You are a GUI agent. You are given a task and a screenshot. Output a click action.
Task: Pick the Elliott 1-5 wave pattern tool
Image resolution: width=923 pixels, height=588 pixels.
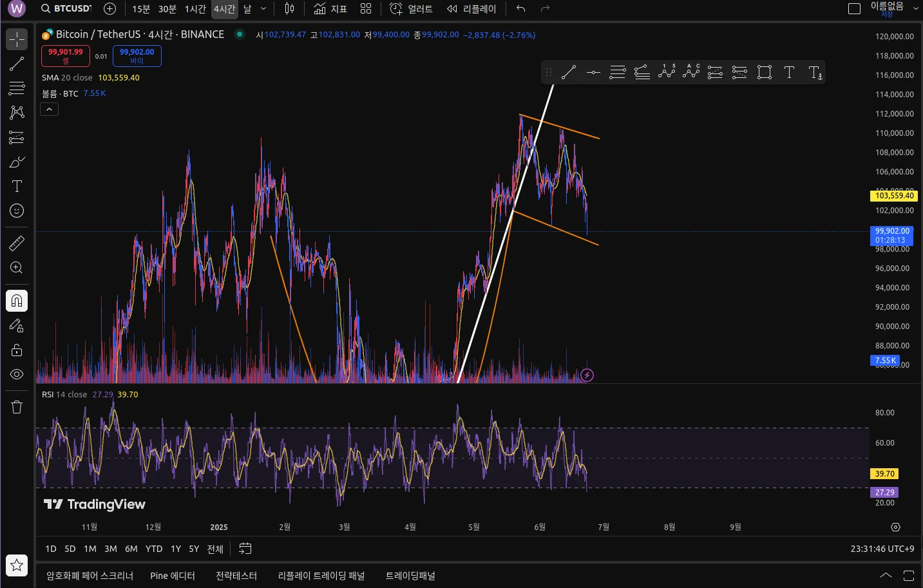click(667, 73)
